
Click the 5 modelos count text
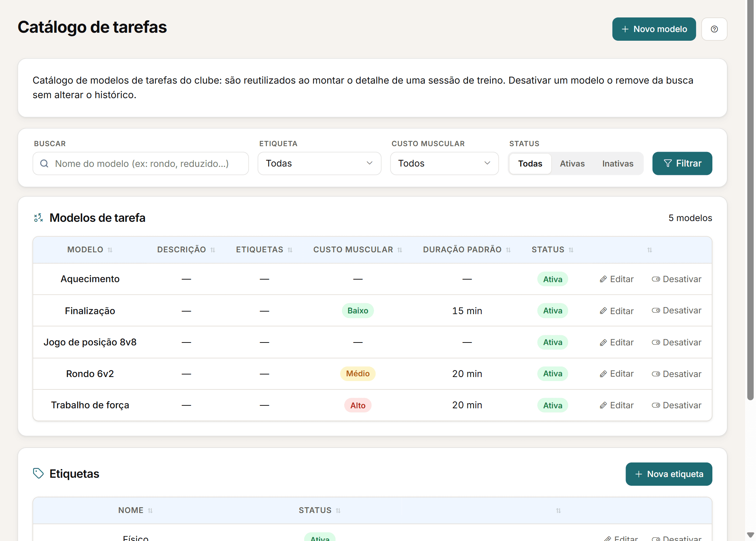tap(690, 218)
